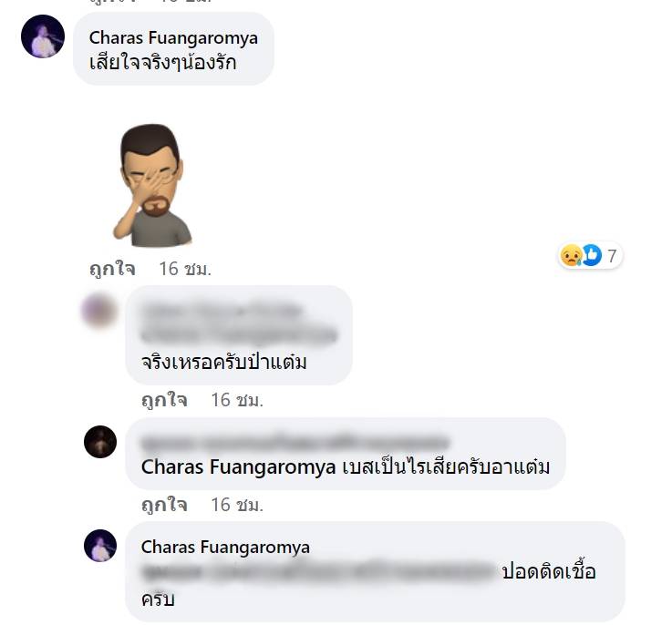672x625 pixels.
Task: Click the blue thumbs-up reaction icon
Action: pyautogui.click(x=592, y=255)
